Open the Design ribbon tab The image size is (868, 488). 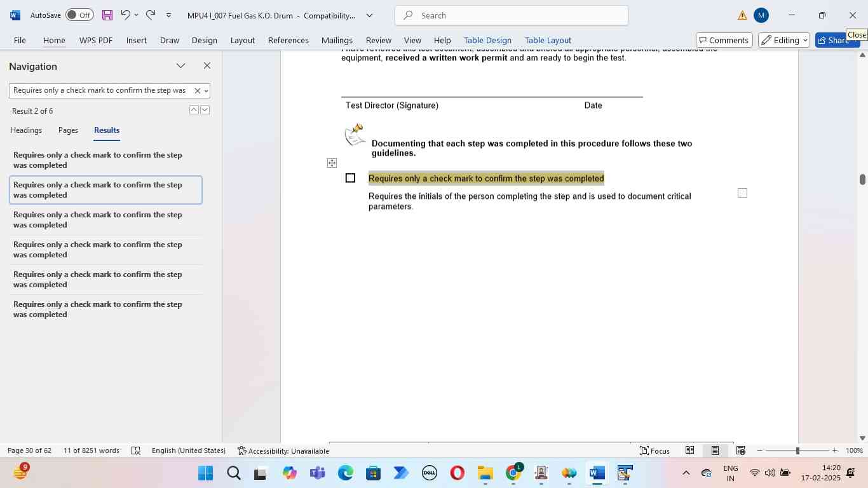pyautogui.click(x=205, y=40)
